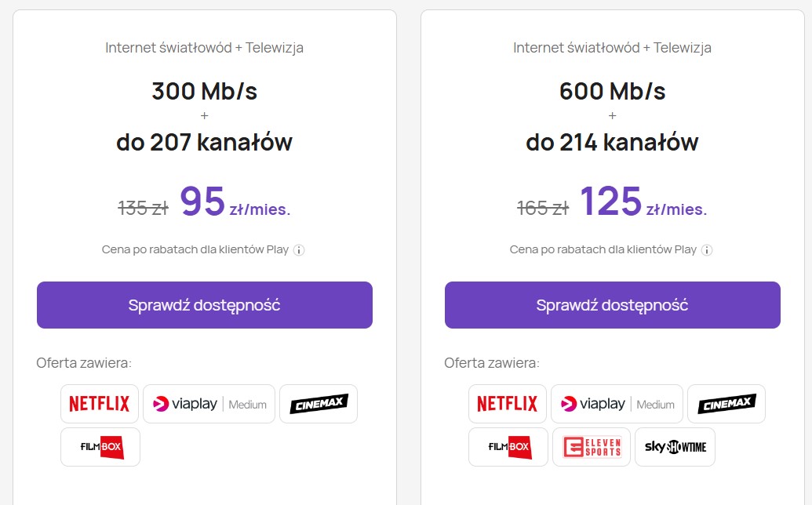Click Sprawdź dostępność for 300 Mb/s plan
Viewport: 812px width, 505px height.
coord(205,305)
